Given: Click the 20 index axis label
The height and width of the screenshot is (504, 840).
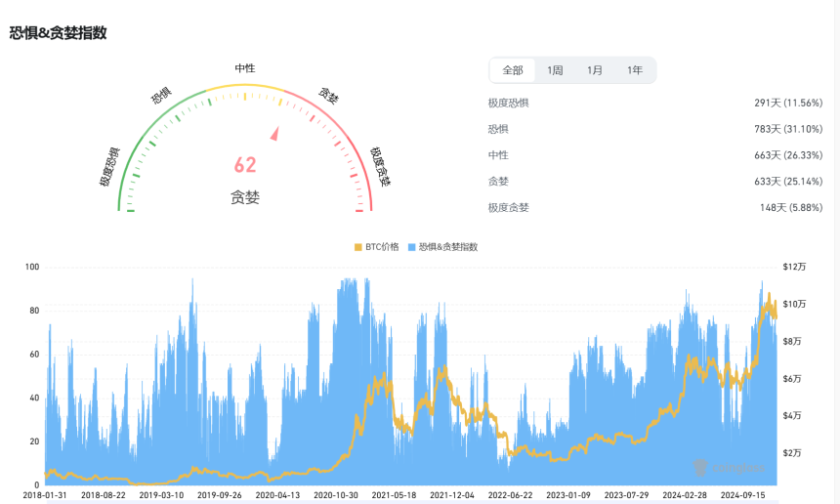Looking at the screenshot, I should click(34, 441).
